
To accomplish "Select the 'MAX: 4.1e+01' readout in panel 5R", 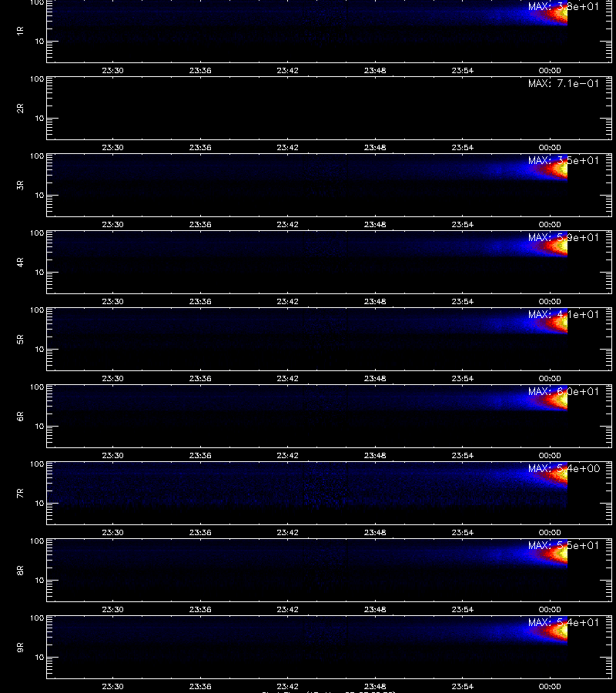I will pyautogui.click(x=564, y=314).
